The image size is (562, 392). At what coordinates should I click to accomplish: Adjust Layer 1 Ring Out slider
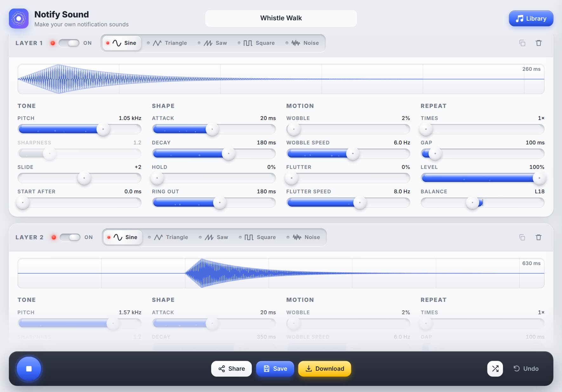(x=214, y=203)
